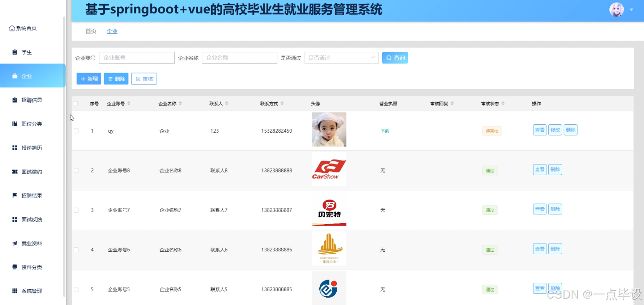Image resolution: width=644 pixels, height=305 pixels.
Task: Click 下载 link for qy's business license
Action: tap(384, 131)
